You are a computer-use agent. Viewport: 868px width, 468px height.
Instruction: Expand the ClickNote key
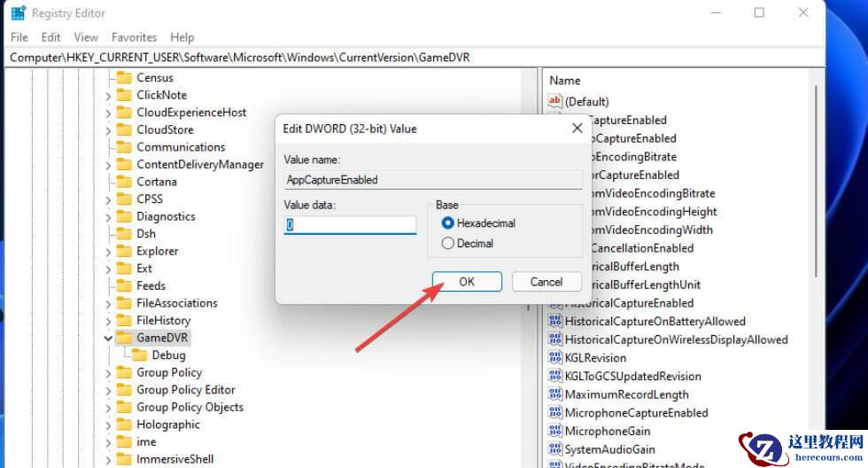(108, 96)
